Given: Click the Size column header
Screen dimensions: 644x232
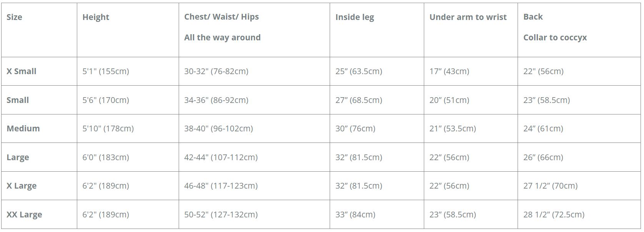Looking at the screenshot, I should pos(14,17).
